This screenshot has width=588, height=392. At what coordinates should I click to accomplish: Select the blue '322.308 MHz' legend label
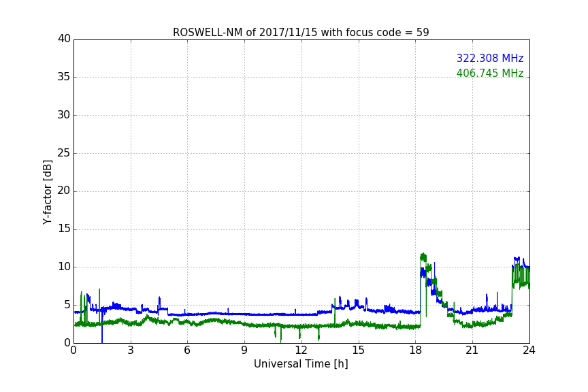[x=490, y=58]
